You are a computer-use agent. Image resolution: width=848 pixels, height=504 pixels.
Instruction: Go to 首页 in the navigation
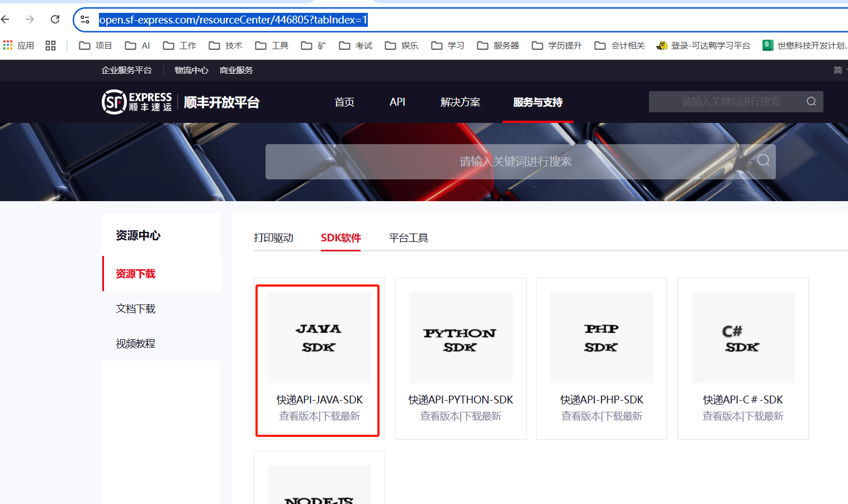pyautogui.click(x=344, y=102)
